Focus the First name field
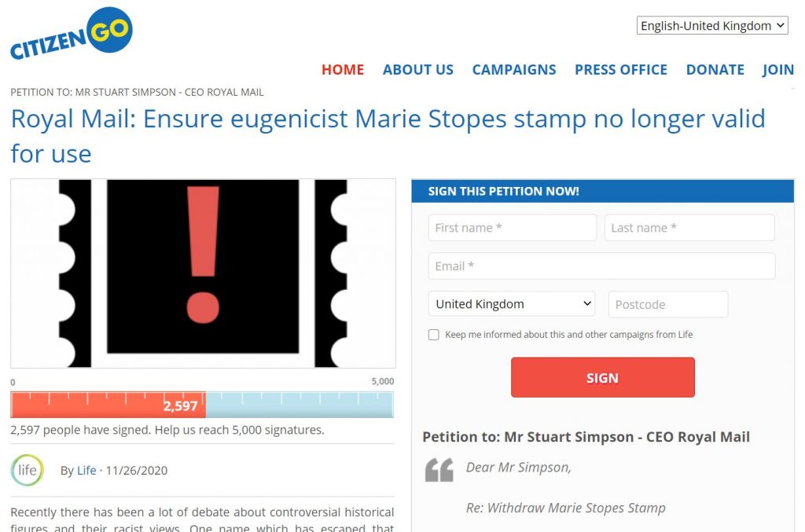Viewport: 805px width, 532px height. coord(513,228)
